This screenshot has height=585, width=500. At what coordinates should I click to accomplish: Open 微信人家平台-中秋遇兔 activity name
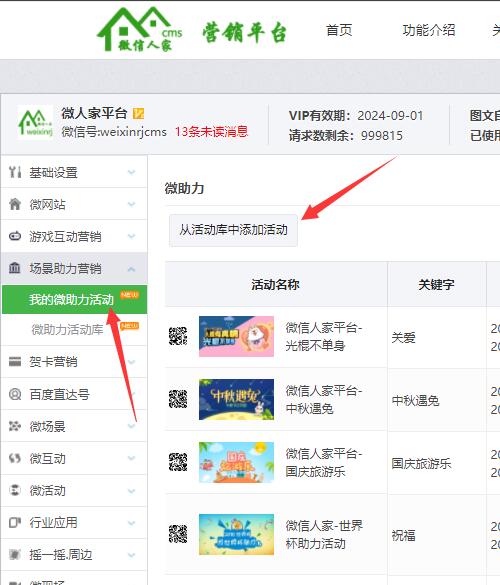point(324,400)
